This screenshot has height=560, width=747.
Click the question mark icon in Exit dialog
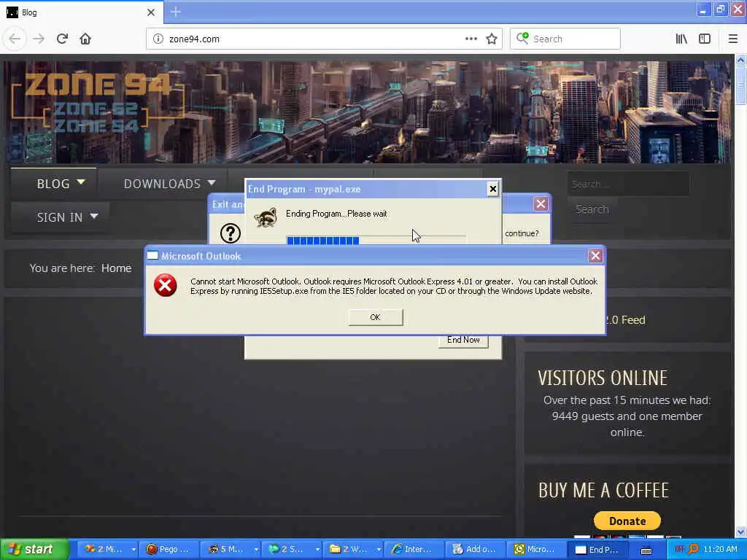point(230,233)
